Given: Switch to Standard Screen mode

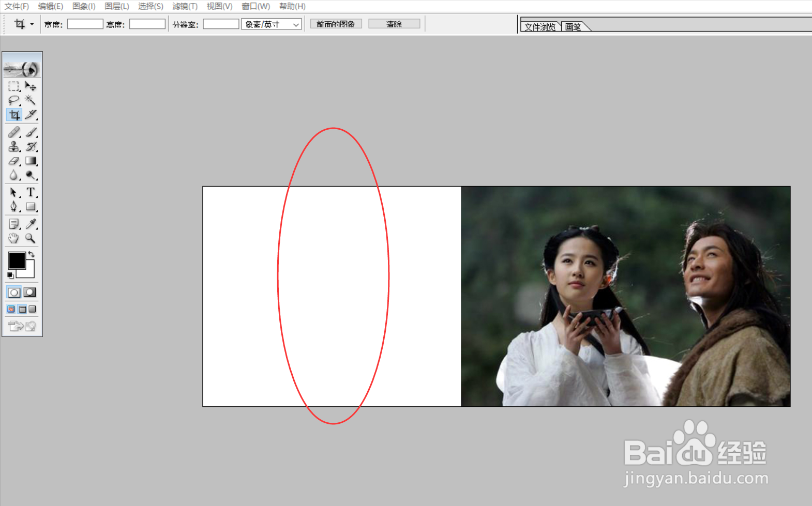Looking at the screenshot, I should coord(11,309).
